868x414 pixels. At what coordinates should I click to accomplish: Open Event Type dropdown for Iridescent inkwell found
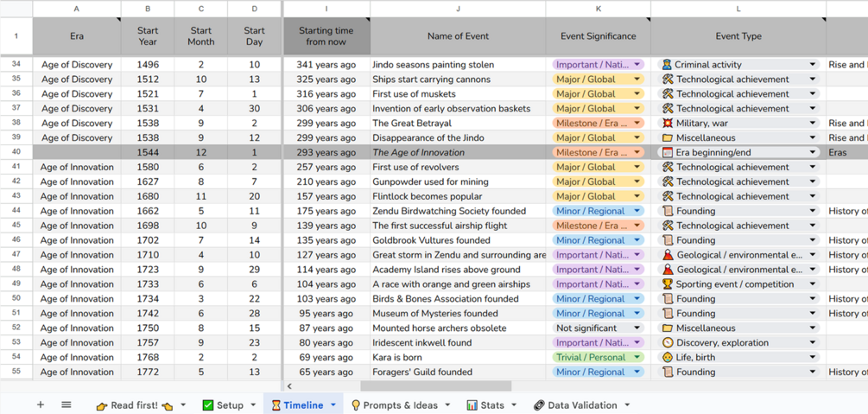pyautogui.click(x=813, y=342)
